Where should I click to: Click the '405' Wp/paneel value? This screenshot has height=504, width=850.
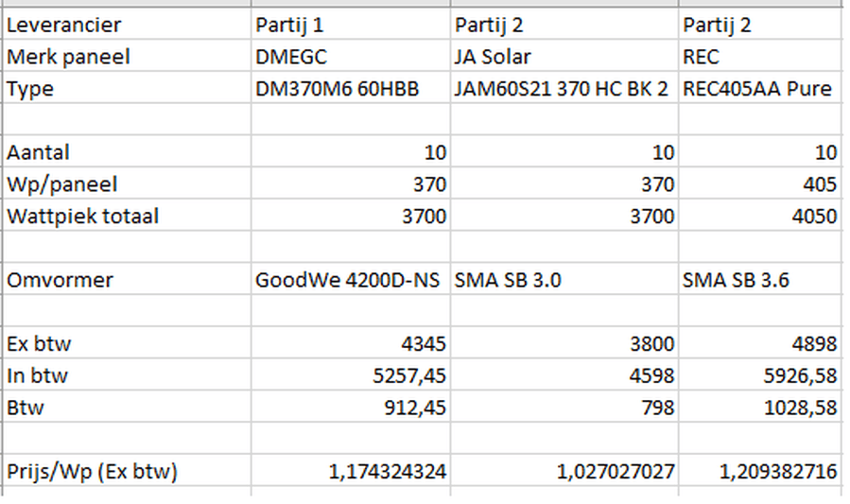[x=761, y=184]
